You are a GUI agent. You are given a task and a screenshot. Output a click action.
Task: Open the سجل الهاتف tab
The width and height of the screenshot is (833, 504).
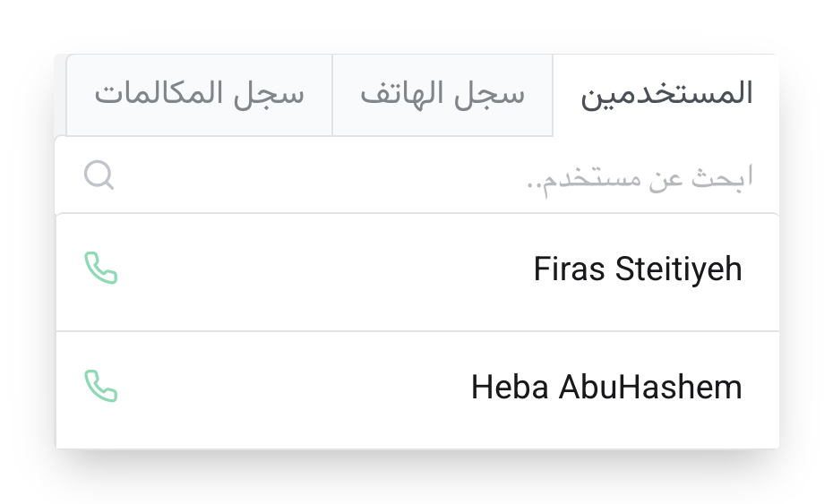pyautogui.click(x=442, y=95)
